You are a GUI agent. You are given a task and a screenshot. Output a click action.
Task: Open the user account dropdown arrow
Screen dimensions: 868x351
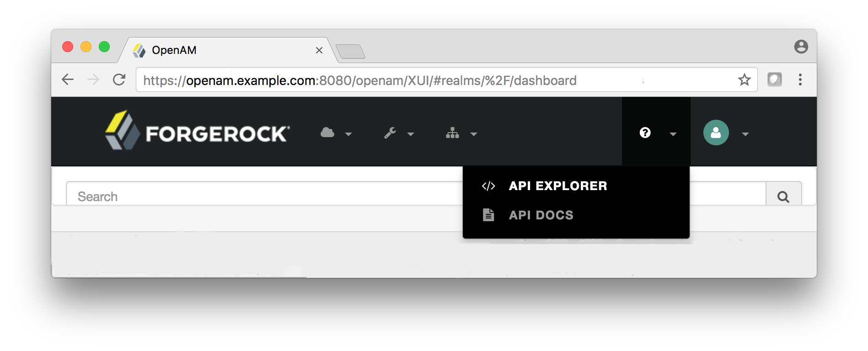tap(745, 134)
